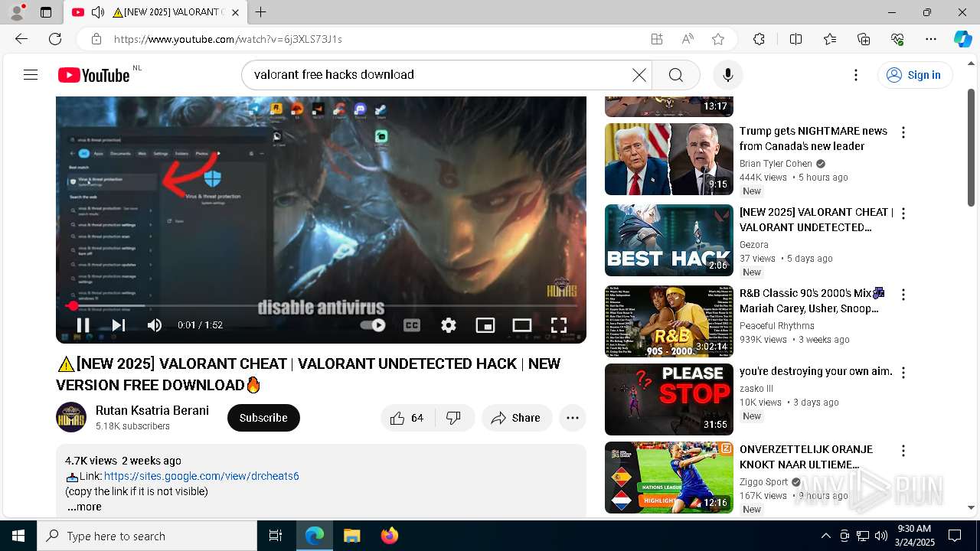This screenshot has width=980, height=551.
Task: Open you're destroying your own aim title
Action: pyautogui.click(x=816, y=371)
